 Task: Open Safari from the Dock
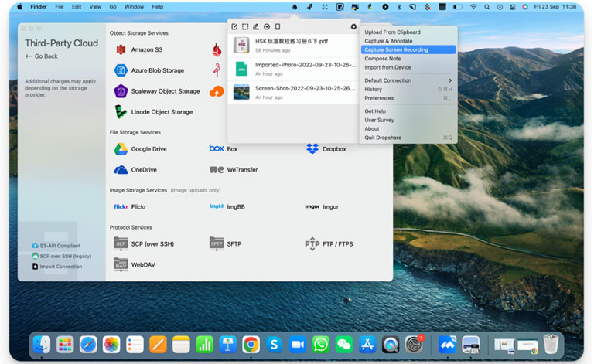(x=88, y=345)
